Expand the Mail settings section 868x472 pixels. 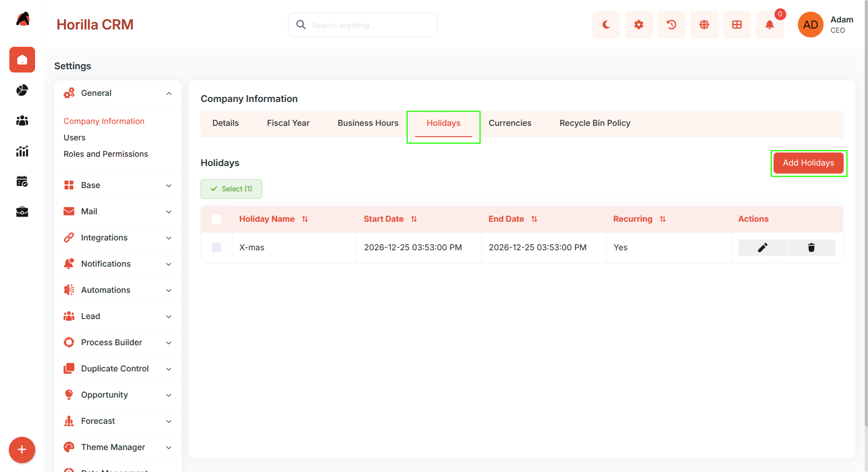[118, 211]
